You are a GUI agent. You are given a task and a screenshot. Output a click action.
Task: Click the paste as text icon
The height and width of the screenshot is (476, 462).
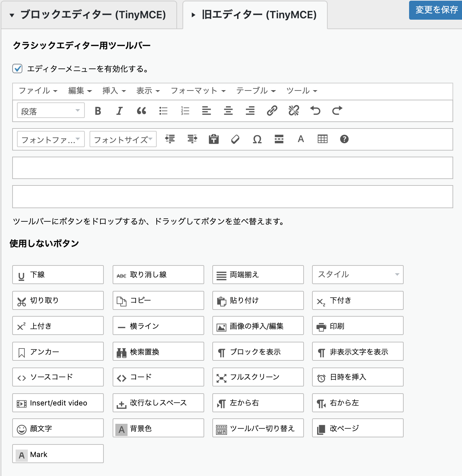(x=214, y=139)
